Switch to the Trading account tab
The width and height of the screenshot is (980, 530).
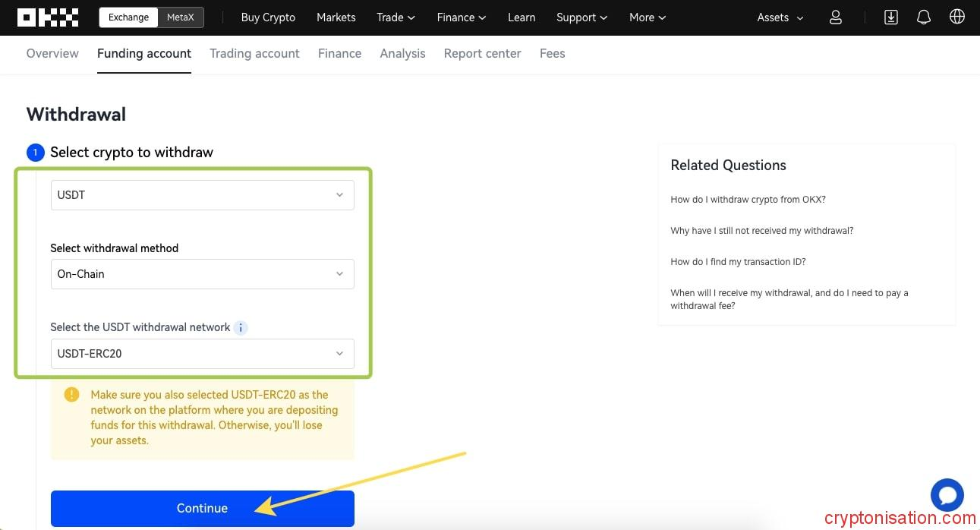pos(254,53)
